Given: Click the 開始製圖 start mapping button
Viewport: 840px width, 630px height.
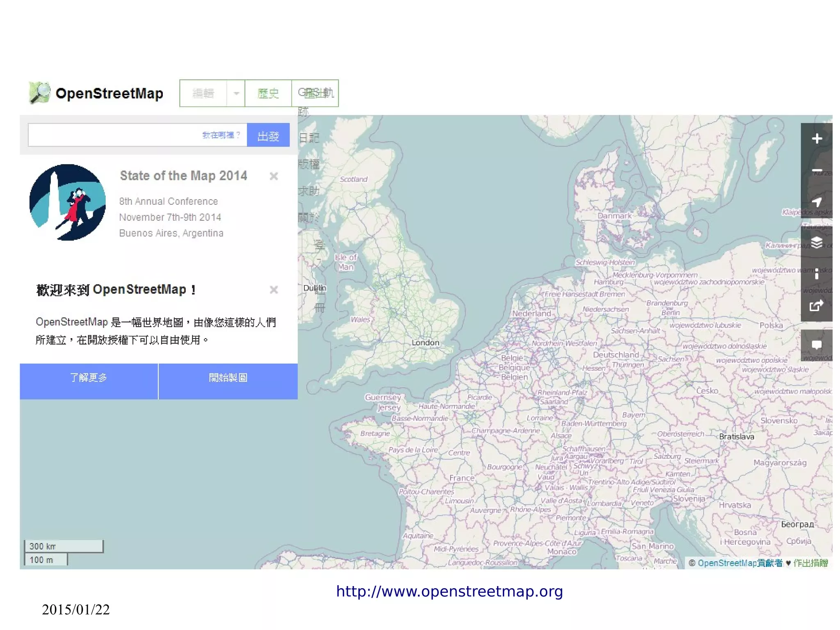Looking at the screenshot, I should tap(228, 381).
